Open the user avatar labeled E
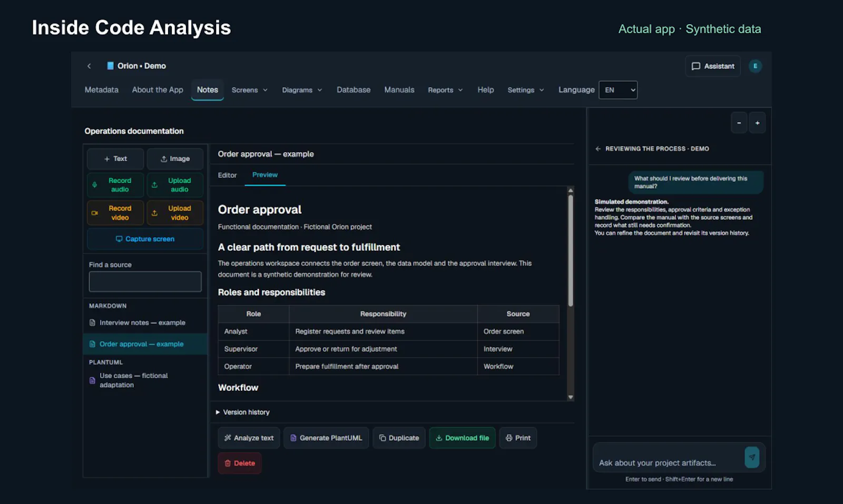 click(x=755, y=66)
